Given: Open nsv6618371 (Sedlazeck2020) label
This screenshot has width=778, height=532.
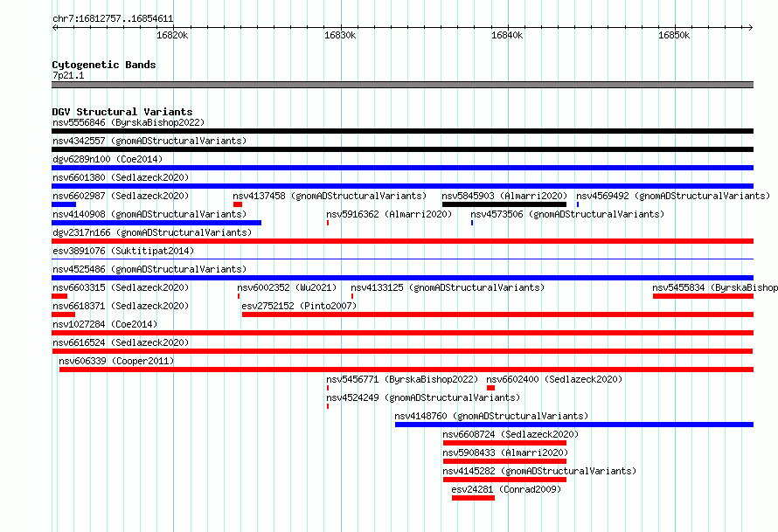Looking at the screenshot, I should click(x=121, y=306).
